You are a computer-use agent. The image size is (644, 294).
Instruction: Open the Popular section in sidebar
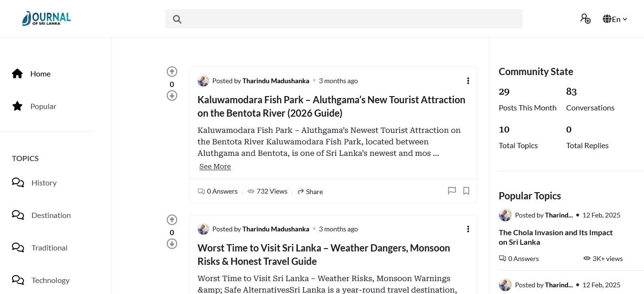(x=43, y=106)
